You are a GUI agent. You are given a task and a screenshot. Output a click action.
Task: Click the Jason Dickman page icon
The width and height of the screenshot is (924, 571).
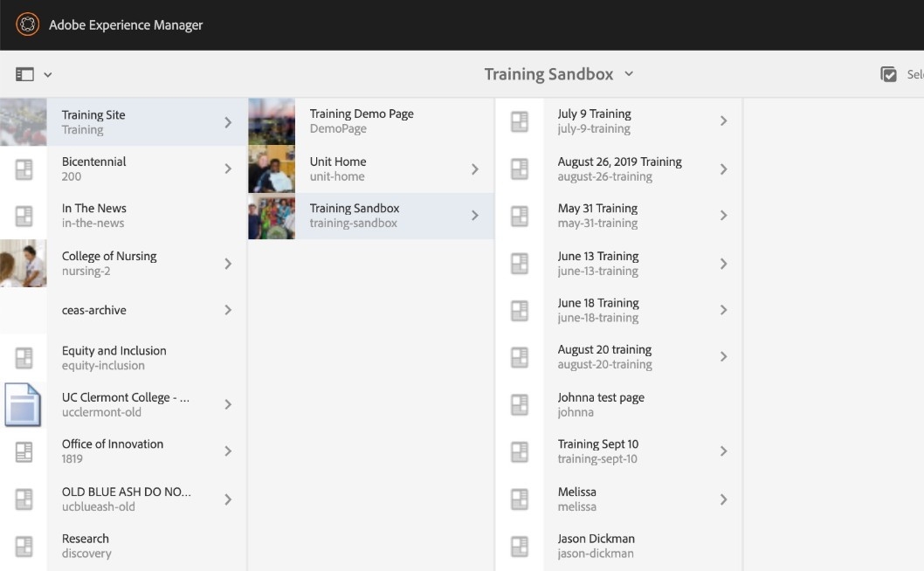(x=520, y=546)
